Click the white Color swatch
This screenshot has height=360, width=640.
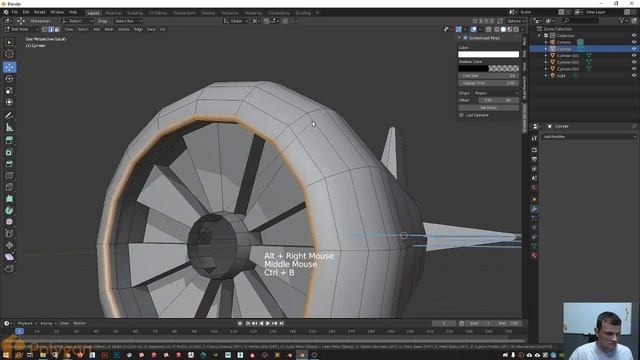(488, 54)
